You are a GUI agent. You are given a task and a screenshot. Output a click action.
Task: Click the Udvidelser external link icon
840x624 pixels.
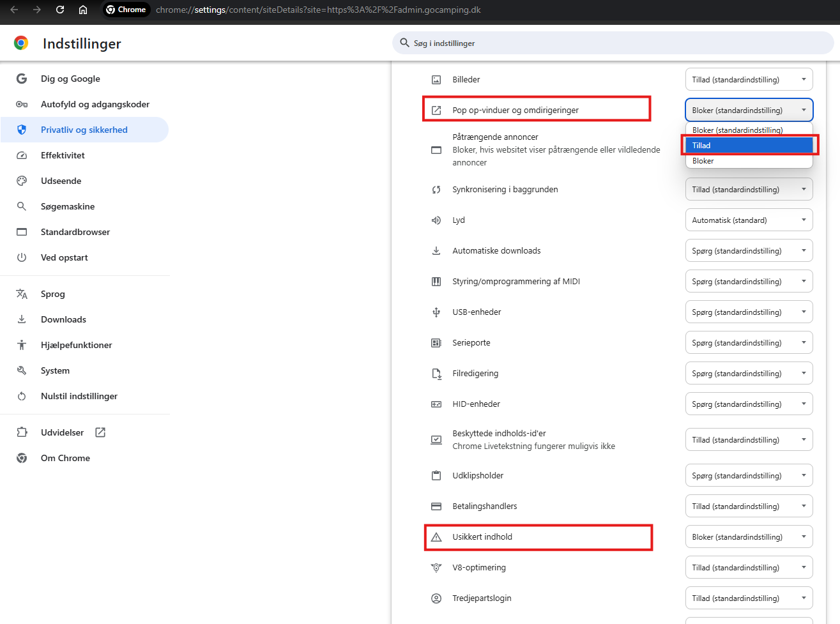pos(100,432)
